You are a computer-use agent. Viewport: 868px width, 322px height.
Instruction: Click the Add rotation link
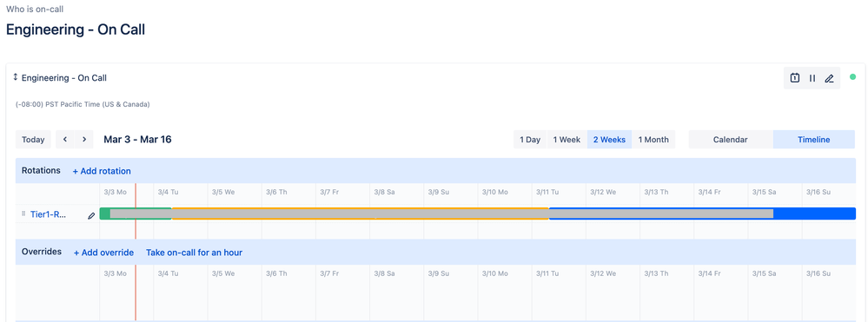[x=102, y=171]
